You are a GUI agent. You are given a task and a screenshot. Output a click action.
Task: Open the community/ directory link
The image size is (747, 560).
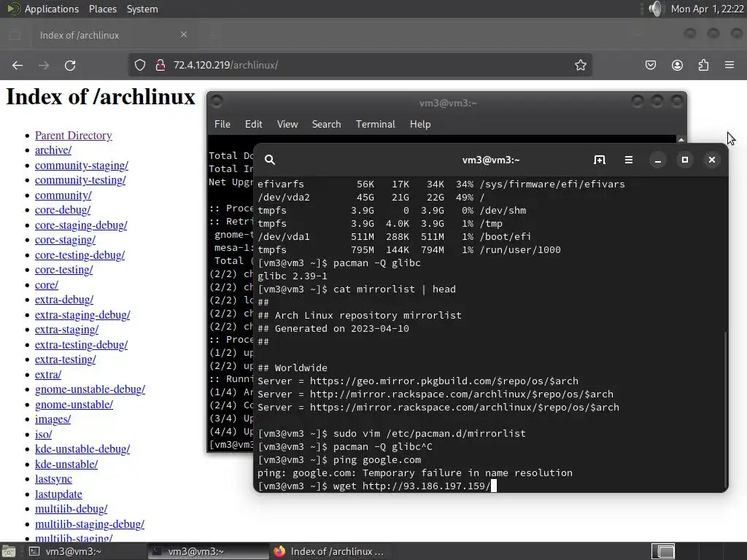(63, 195)
